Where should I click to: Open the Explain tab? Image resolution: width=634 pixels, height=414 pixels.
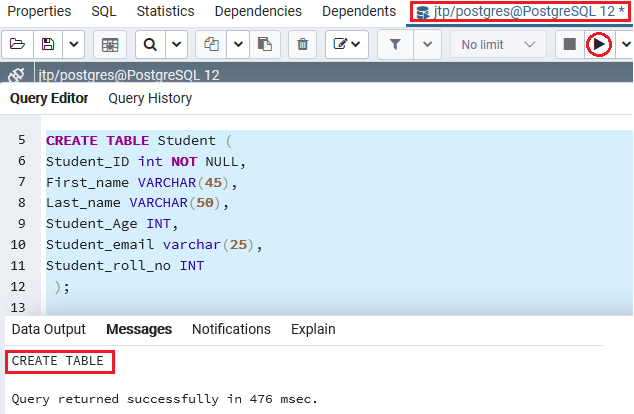coord(313,329)
